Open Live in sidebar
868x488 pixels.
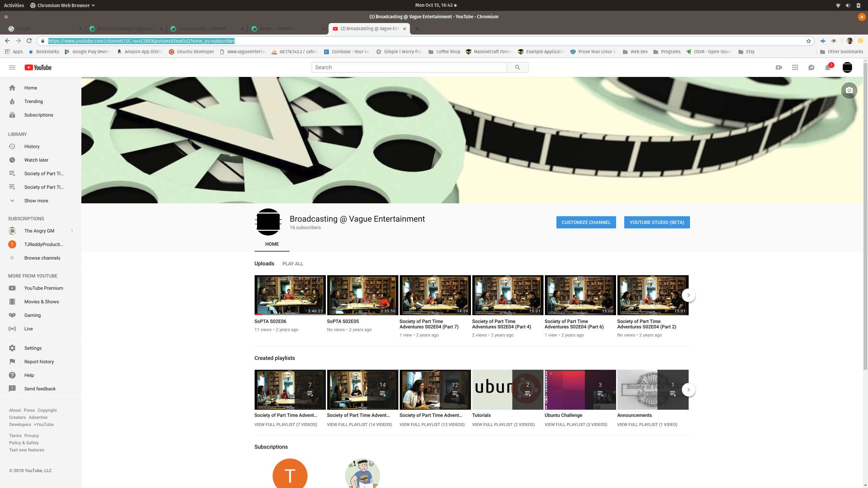tap(41, 329)
